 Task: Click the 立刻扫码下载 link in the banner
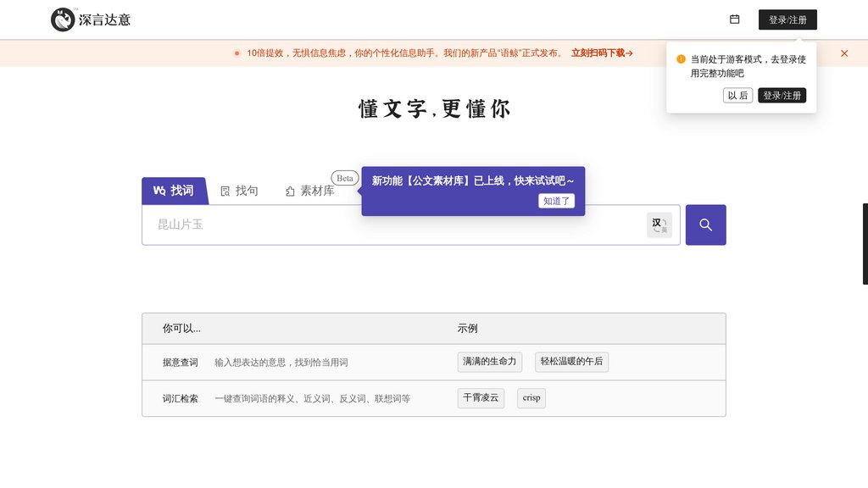598,52
